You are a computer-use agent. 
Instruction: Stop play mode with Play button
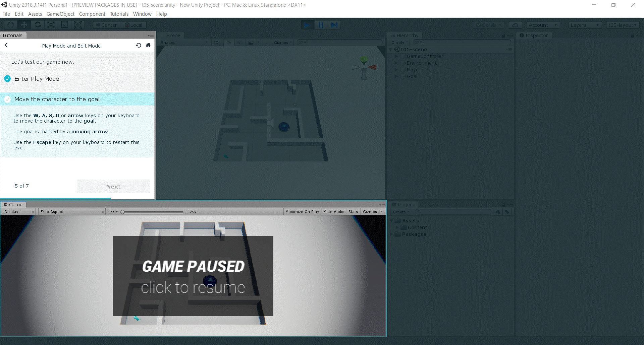coord(307,25)
